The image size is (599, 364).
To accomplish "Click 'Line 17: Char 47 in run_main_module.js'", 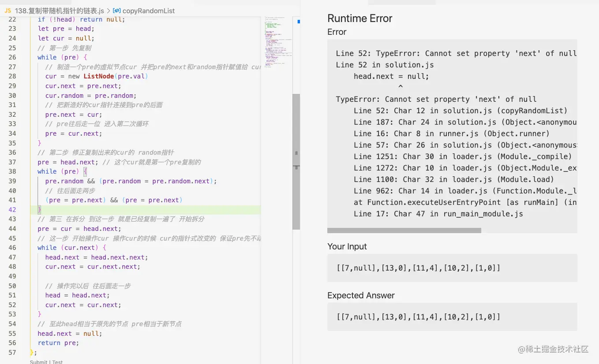I will 438,214.
